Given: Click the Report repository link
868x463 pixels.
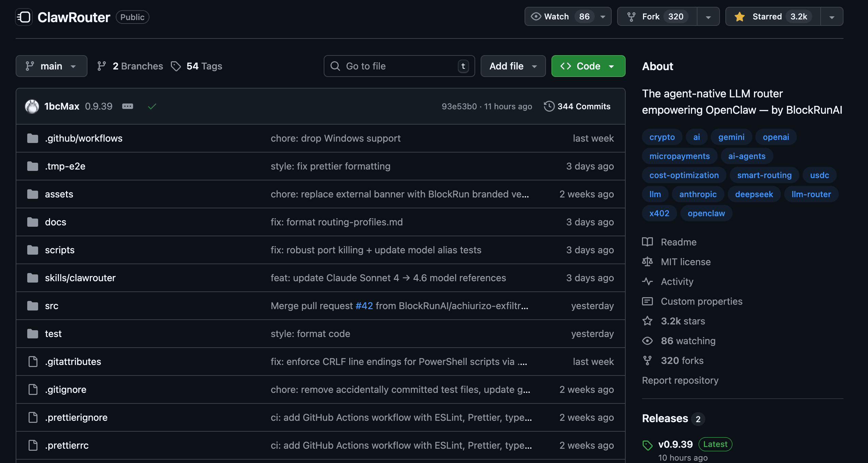Looking at the screenshot, I should pyautogui.click(x=680, y=380).
